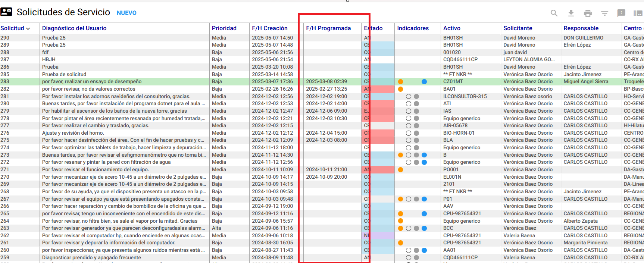Click the red status cell in request 282
This screenshot has height=263, width=644.
[x=378, y=89]
